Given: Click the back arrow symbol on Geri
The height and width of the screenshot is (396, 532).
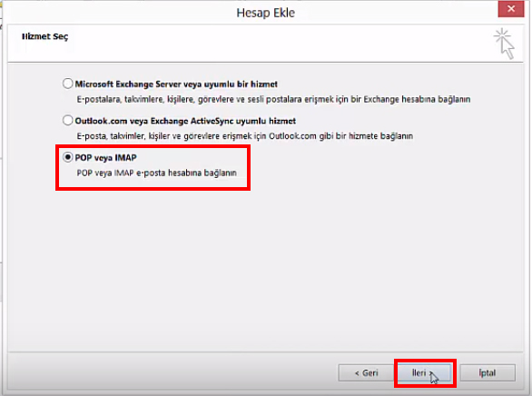Looking at the screenshot, I should 357,373.
